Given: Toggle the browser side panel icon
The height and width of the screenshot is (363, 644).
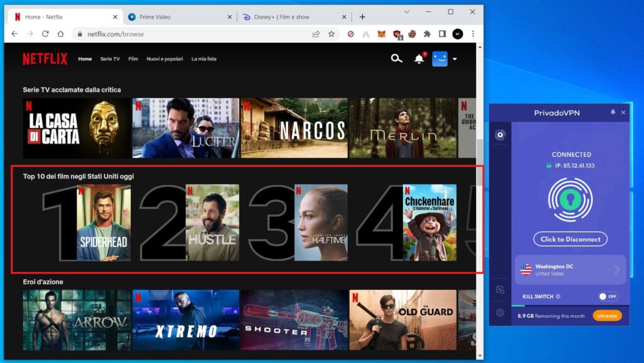Looking at the screenshot, I should pos(442,34).
